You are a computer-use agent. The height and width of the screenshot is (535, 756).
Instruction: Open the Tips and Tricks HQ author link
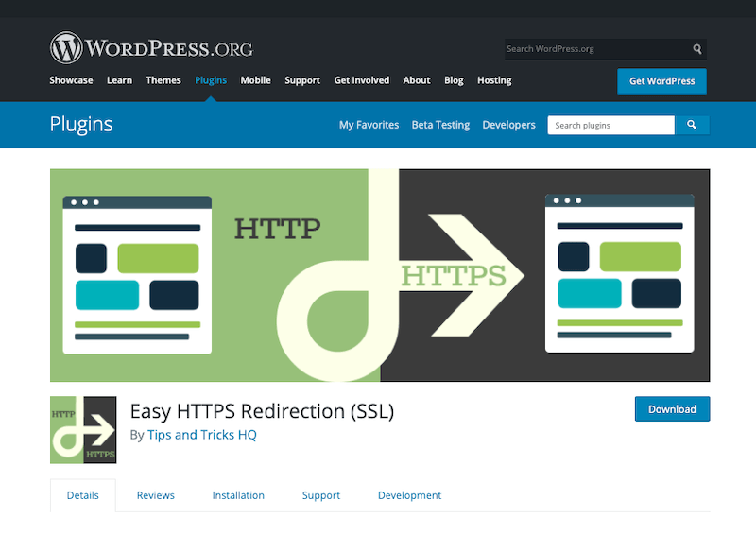point(202,435)
